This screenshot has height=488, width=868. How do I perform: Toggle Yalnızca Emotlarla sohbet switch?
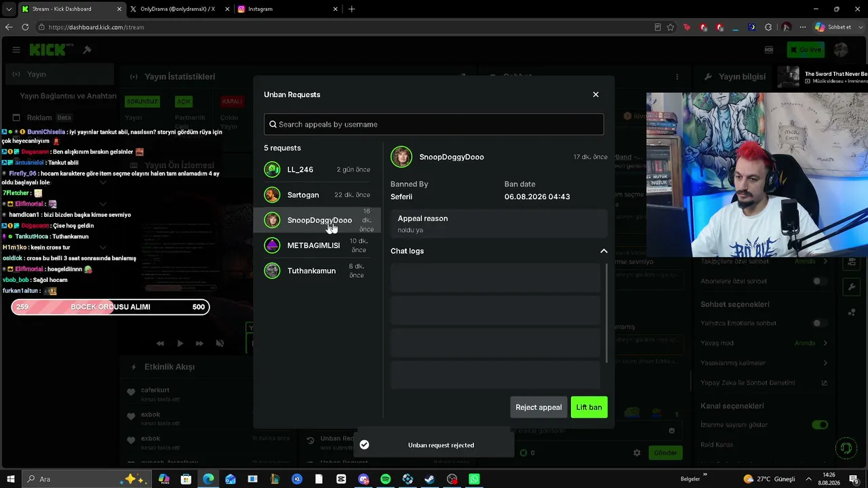tap(820, 323)
